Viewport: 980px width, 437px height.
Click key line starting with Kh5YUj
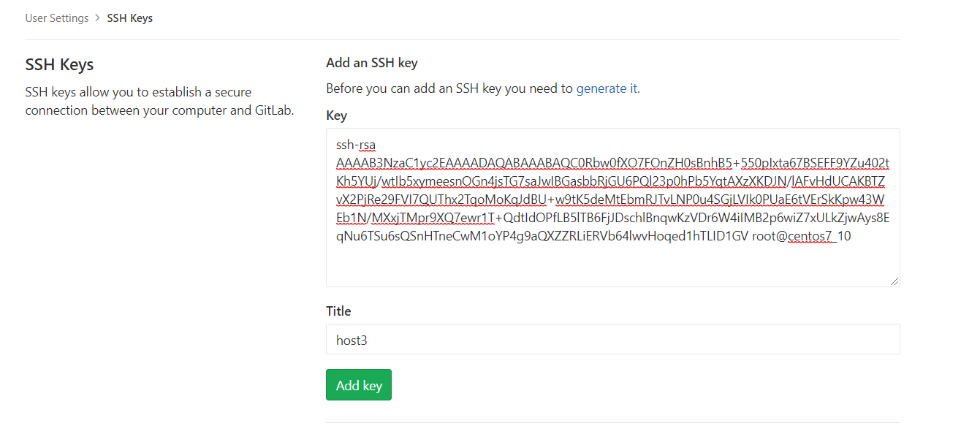(612, 181)
